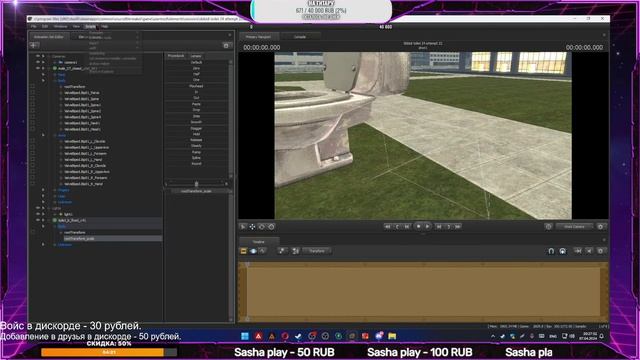Click the round icon left of Work Camera
Screen dimensions: 640x360
(x=548, y=227)
